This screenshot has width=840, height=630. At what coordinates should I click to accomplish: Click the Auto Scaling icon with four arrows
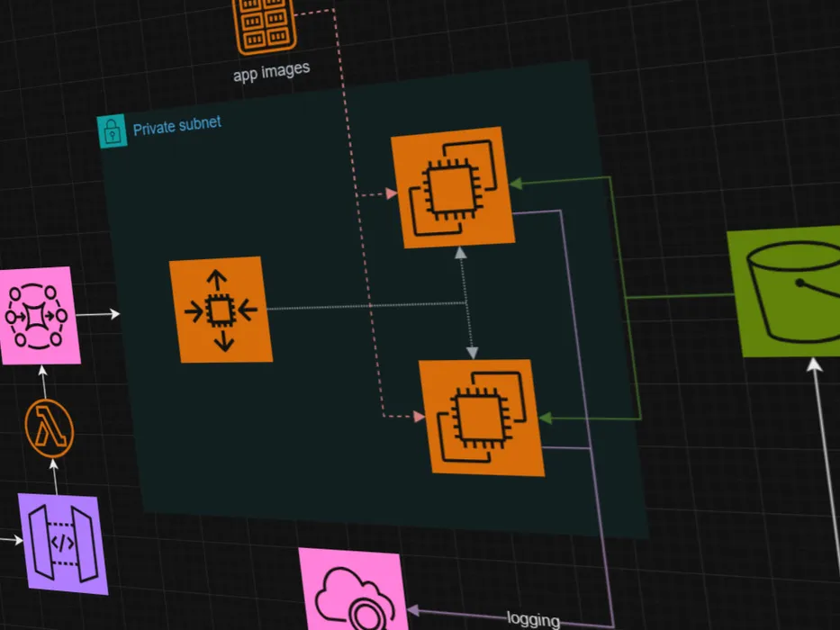(221, 310)
